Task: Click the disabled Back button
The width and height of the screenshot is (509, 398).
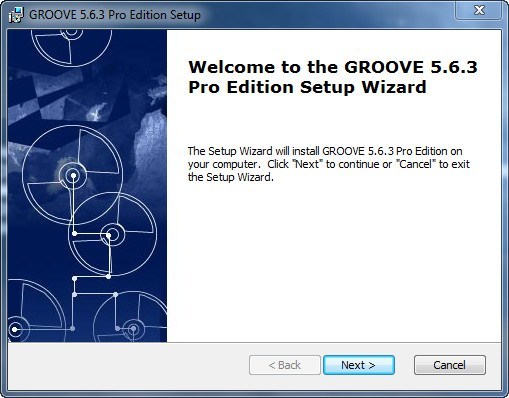Action: tap(285, 365)
